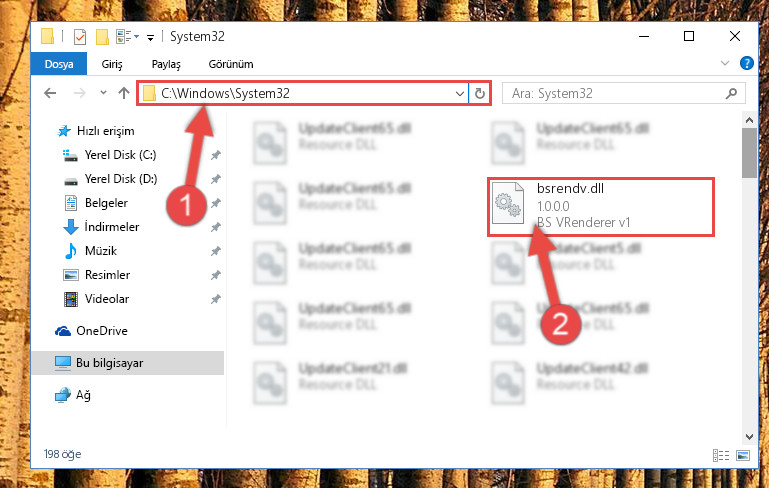Go up one folder level arrow
Image resolution: width=769 pixels, height=488 pixels.
124,93
